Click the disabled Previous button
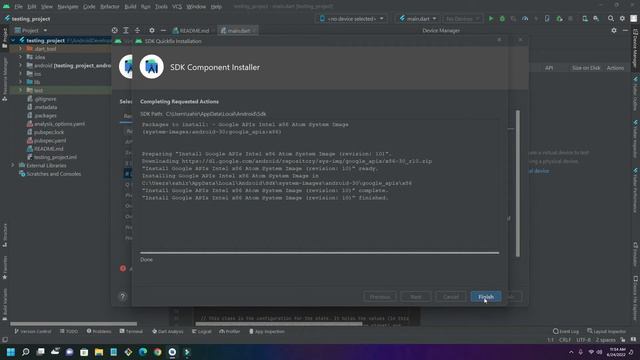 [380, 297]
